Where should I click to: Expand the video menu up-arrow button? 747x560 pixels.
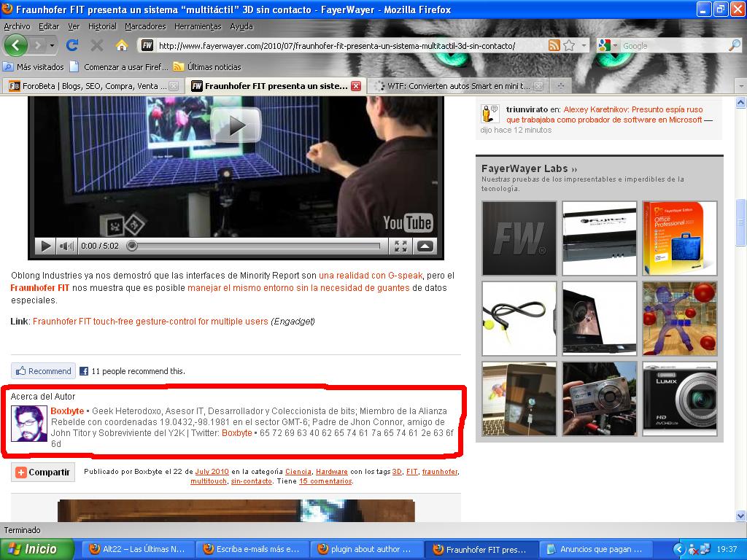425,246
